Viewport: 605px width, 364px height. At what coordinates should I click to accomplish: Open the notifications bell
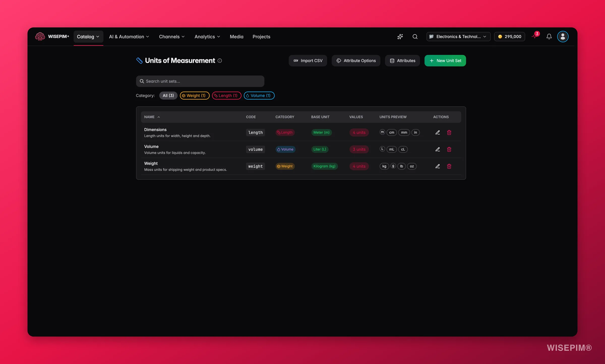[x=549, y=37]
